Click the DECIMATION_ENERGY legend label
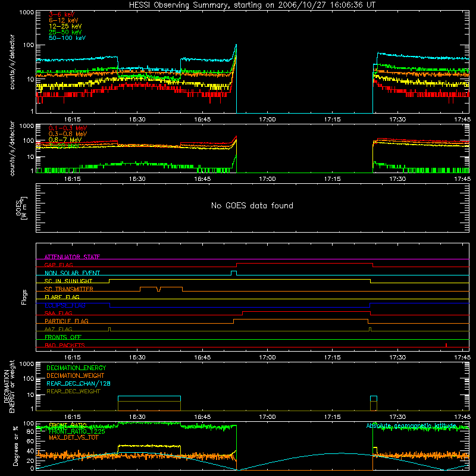This screenshot has width=476, height=476. point(76,368)
